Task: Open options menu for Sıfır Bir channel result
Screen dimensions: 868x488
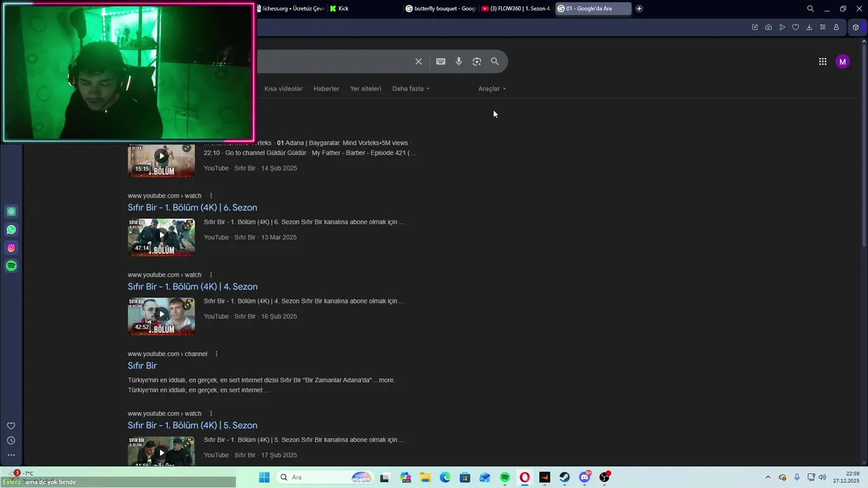Action: pos(216,354)
